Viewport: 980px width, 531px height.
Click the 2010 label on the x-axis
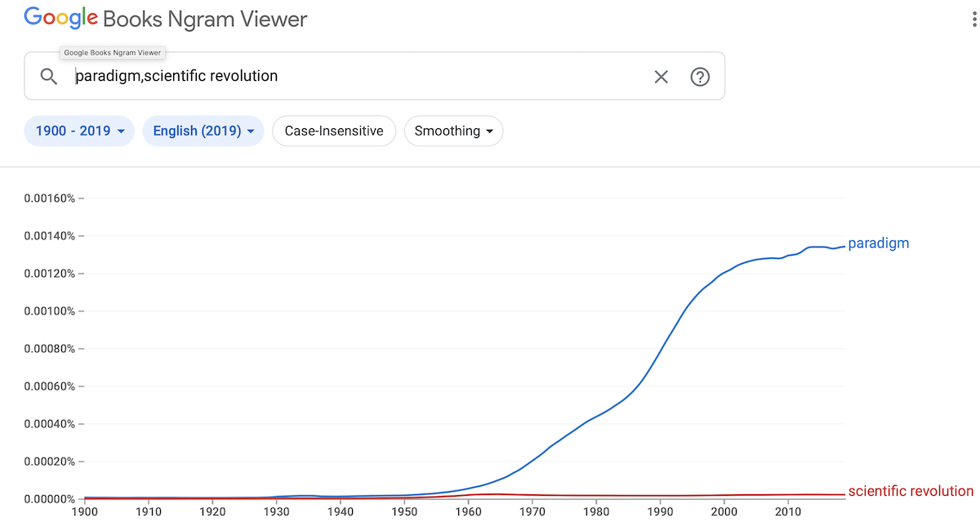[787, 512]
